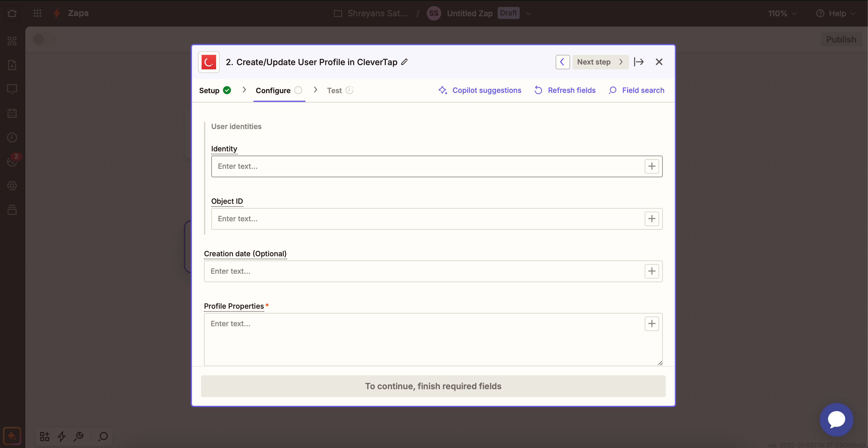Image resolution: width=868 pixels, height=448 pixels.
Task: Open the sidebar zap file icon
Action: coord(12,65)
